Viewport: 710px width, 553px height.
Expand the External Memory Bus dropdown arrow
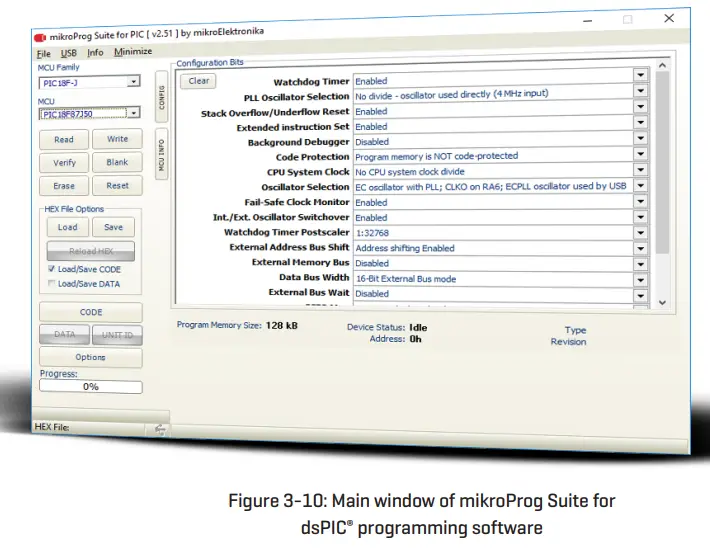tap(641, 264)
